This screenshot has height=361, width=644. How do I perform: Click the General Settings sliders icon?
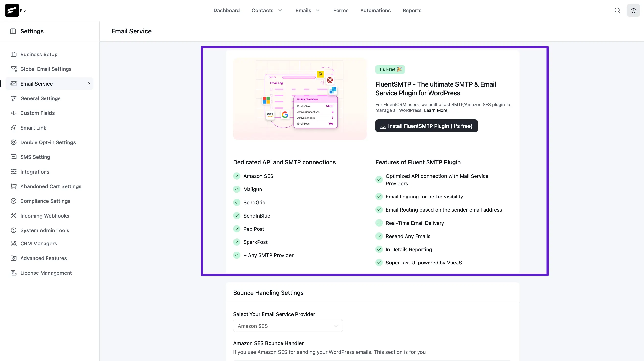tap(14, 98)
